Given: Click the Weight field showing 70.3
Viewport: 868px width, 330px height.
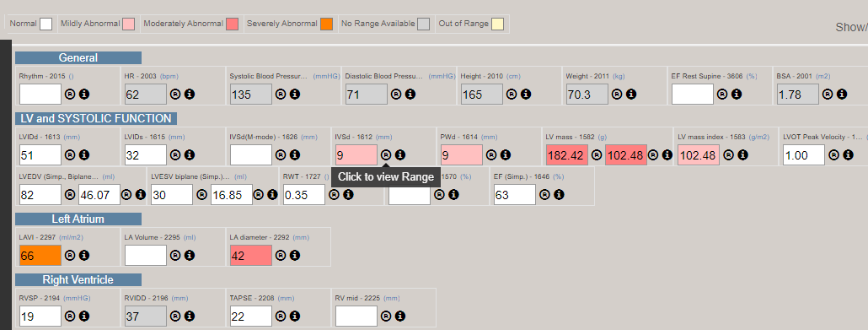Looking at the screenshot, I should click(587, 95).
